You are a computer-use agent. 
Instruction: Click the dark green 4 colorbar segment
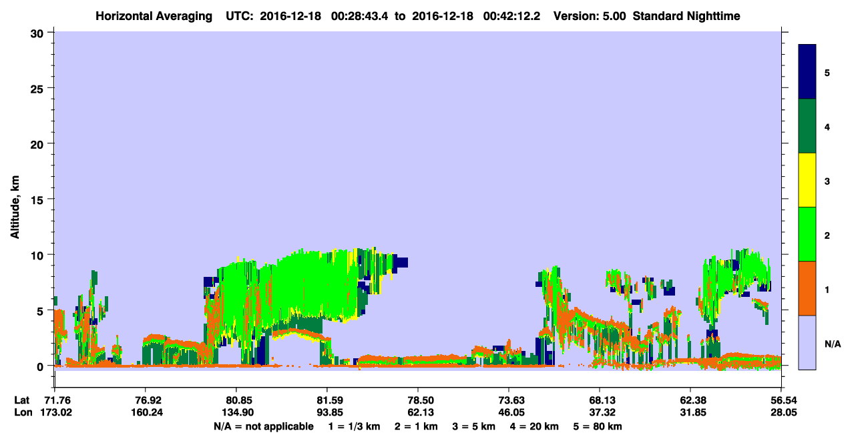point(807,126)
